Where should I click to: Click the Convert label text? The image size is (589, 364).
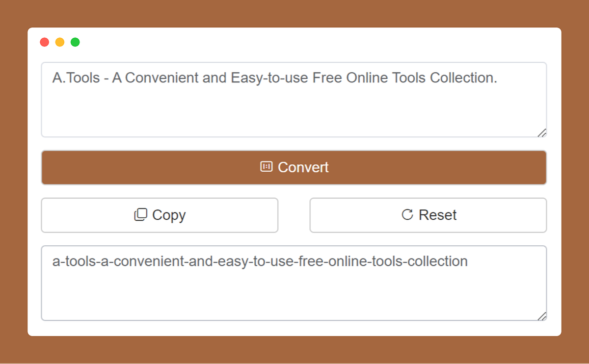[x=303, y=167]
